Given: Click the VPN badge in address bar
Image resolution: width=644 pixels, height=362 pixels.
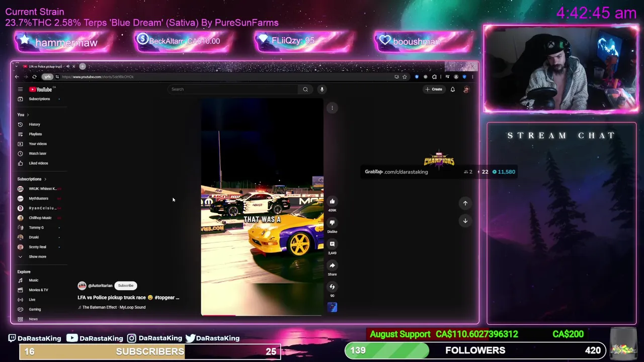Looking at the screenshot, I should [47, 77].
